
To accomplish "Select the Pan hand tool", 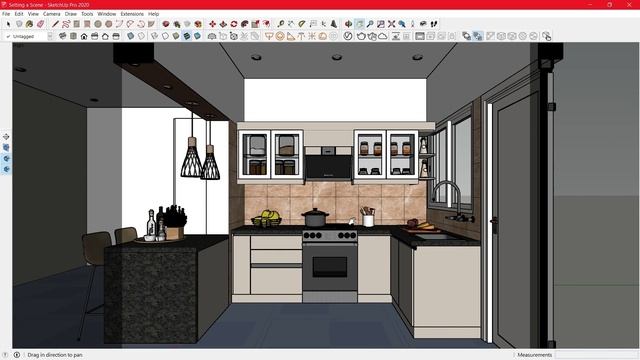I will (359, 24).
